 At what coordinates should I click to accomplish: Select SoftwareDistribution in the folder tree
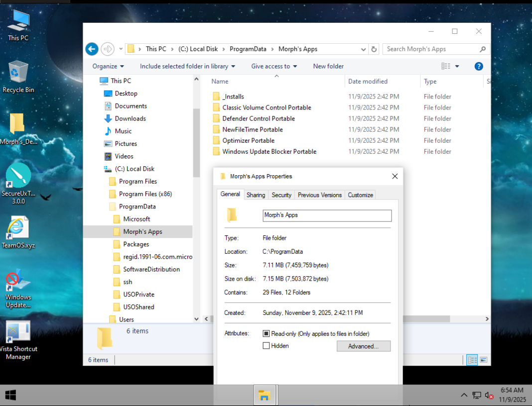tap(151, 269)
